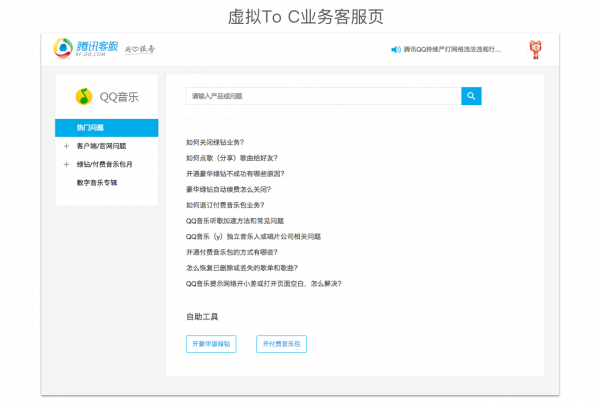Open the 绿钻/付费音乐包月 category

point(104,164)
